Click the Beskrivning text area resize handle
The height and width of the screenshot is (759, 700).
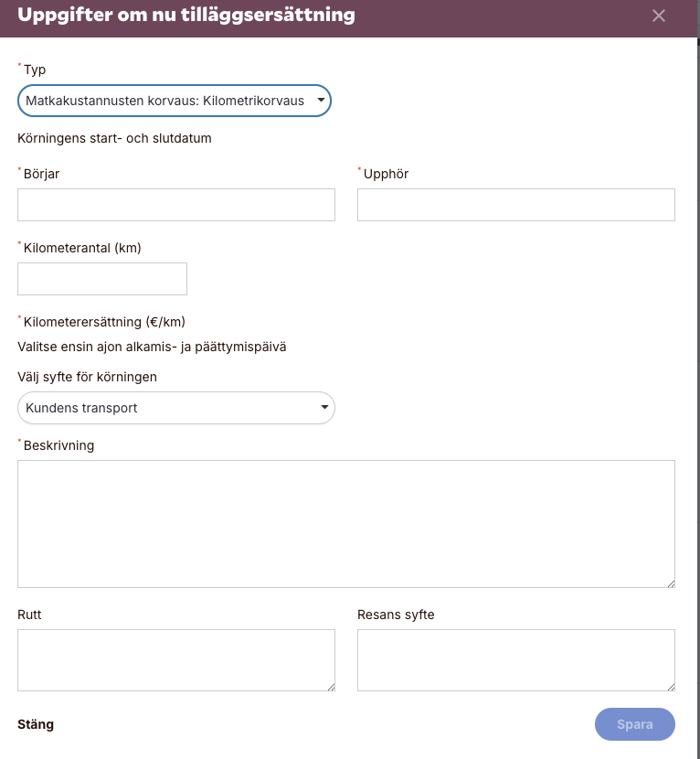pyautogui.click(x=671, y=583)
